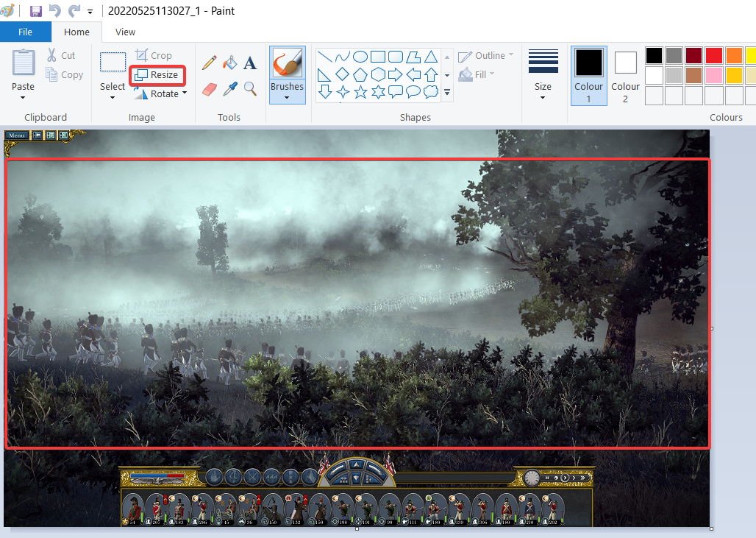This screenshot has width=756, height=538.
Task: Choose the Oval callout shape
Action: [413, 92]
